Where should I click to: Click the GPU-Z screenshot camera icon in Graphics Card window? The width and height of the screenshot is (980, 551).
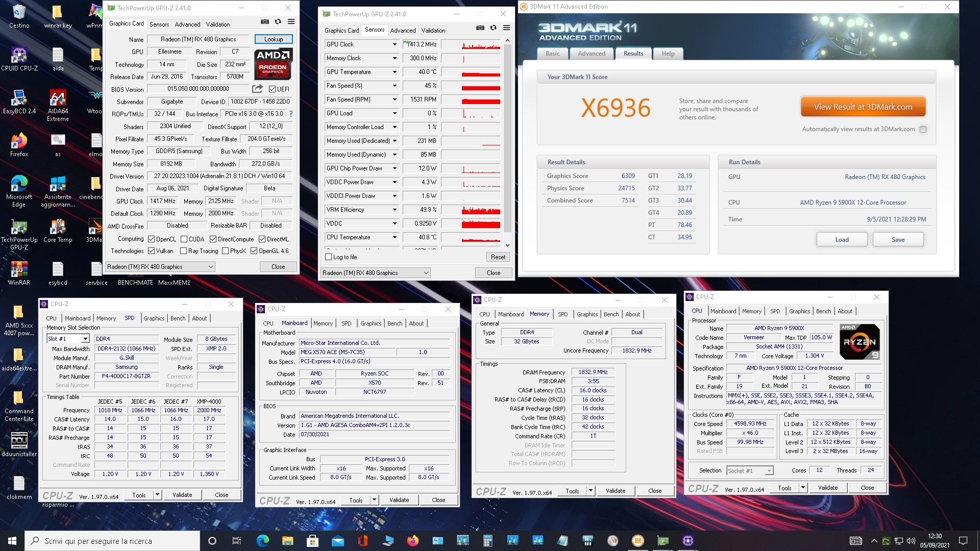pos(265,21)
